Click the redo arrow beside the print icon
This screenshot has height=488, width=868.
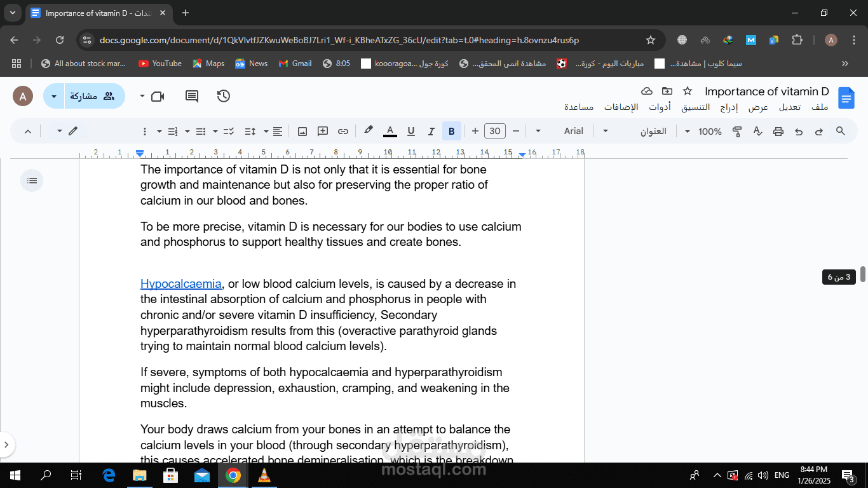(799, 132)
